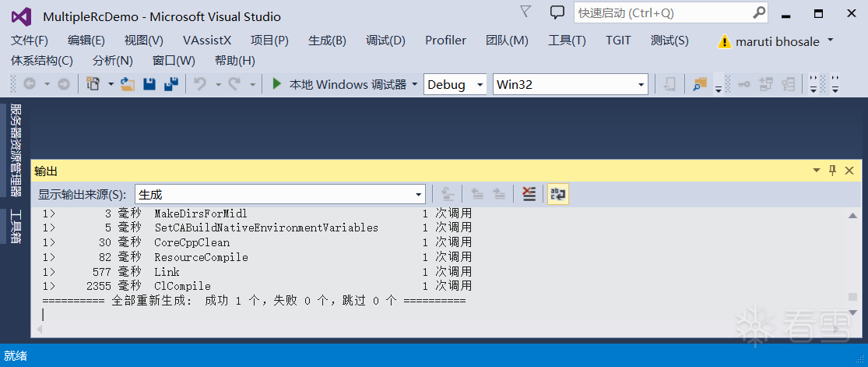868x367 pixels.
Task: Click the Find in Files toolbar icon
Action: (x=701, y=84)
